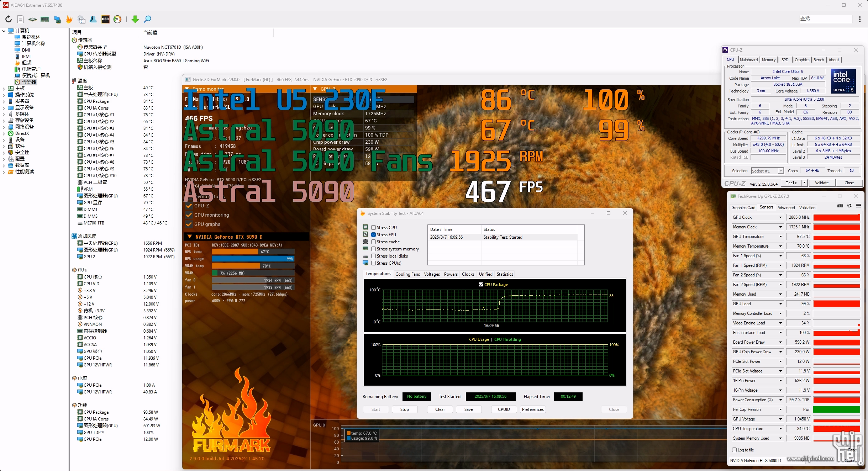Click the CPU-Z Validate button
Viewport: 868px width, 471px height.
822,183
